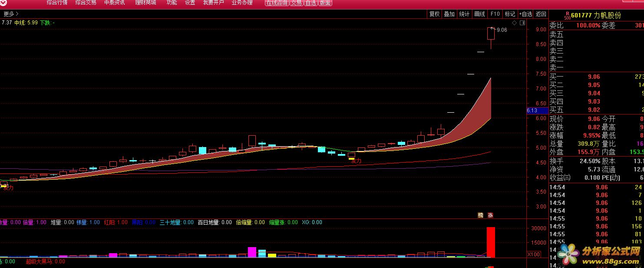Click the stock name 力帆股份
This screenshot has width=644, height=268.
pos(608,15)
